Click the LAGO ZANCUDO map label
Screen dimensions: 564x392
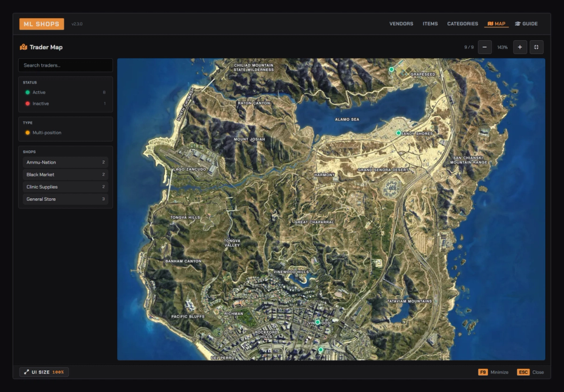pyautogui.click(x=190, y=169)
